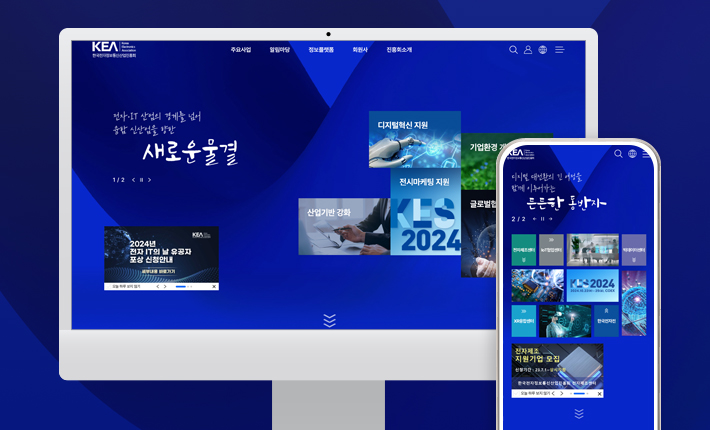Open purple center tile on phone
Viewport: 710px width, 430px height.
[634, 250]
